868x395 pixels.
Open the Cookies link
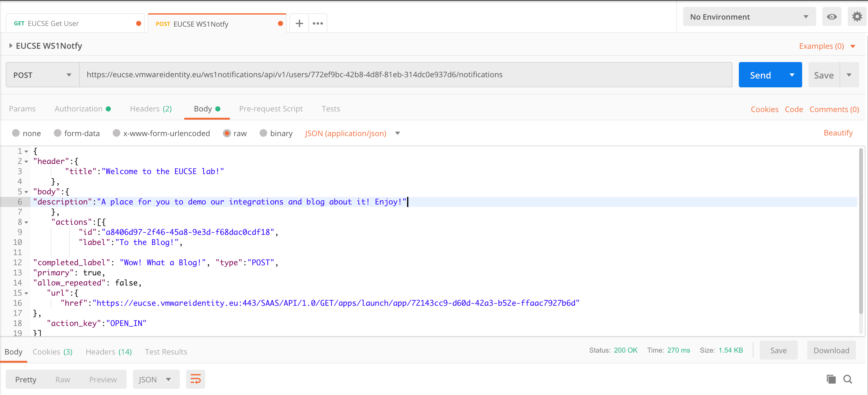764,109
